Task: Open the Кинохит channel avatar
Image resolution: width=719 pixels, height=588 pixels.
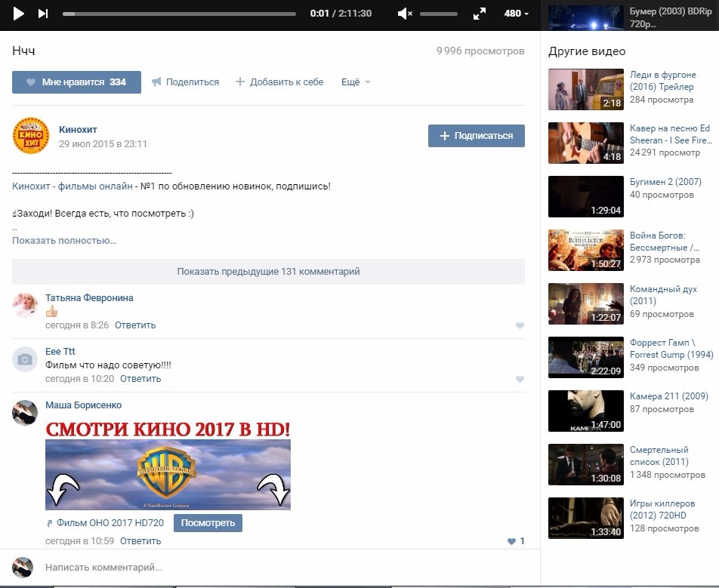Action: point(31,137)
